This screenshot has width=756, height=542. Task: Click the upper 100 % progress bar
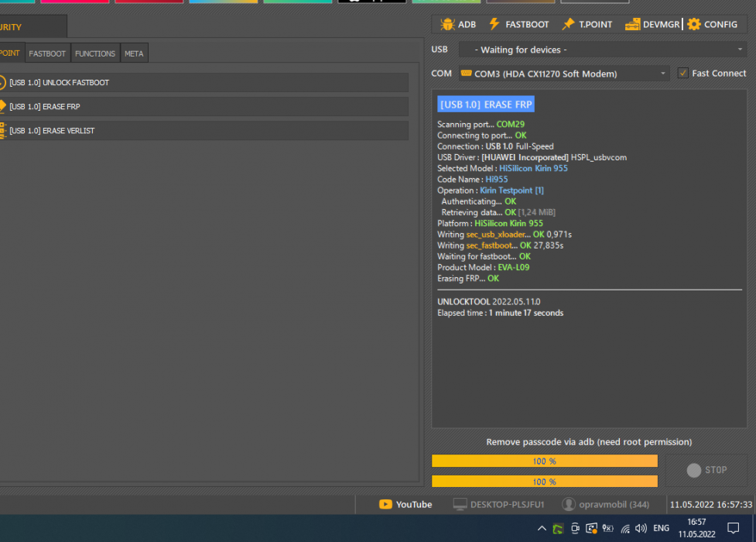pyautogui.click(x=544, y=461)
